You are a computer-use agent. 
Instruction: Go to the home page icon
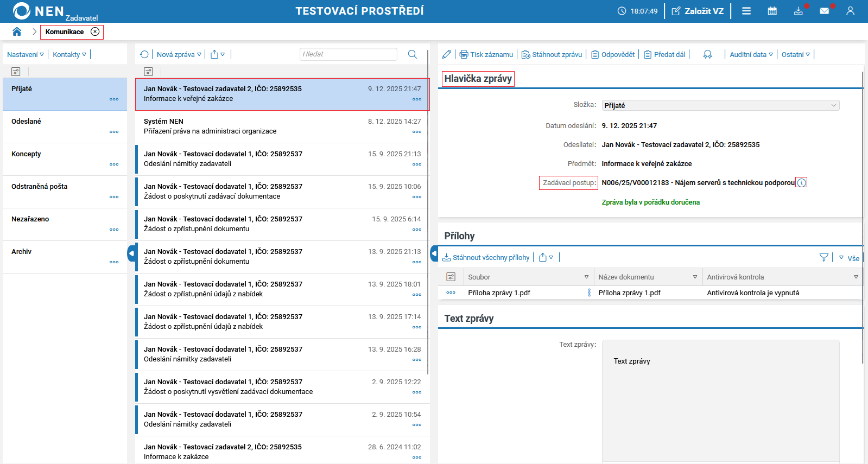17,31
